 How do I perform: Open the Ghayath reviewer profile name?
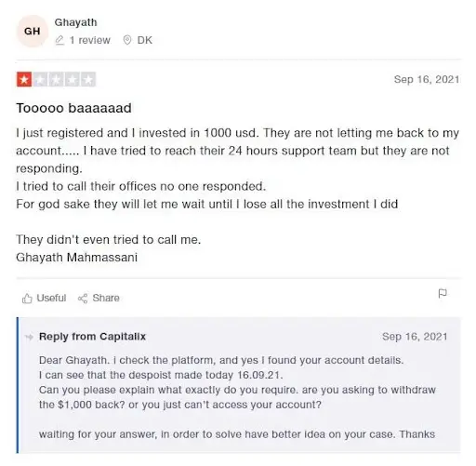tap(75, 22)
